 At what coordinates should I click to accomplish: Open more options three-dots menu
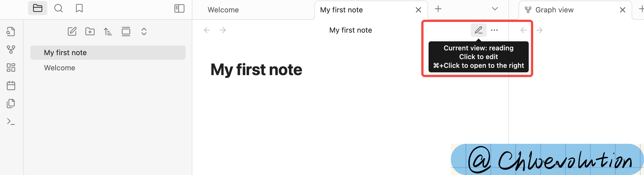[x=494, y=30]
